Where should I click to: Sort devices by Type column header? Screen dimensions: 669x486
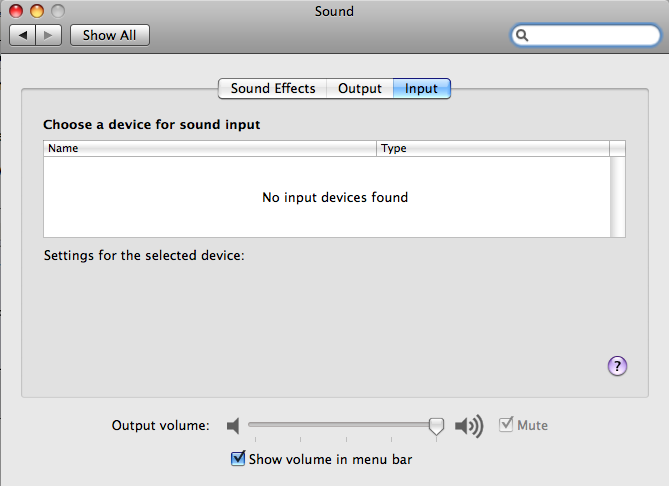point(493,148)
